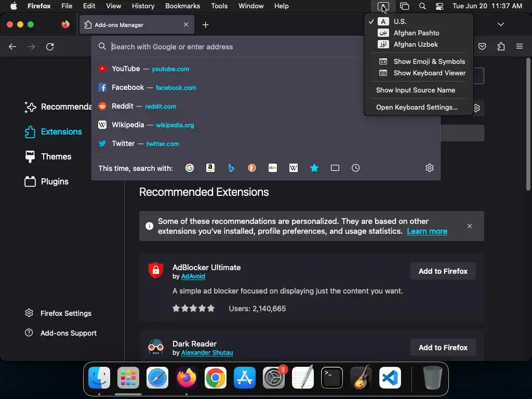Search bookmarks using the star icon
The height and width of the screenshot is (399, 532).
[x=314, y=168]
